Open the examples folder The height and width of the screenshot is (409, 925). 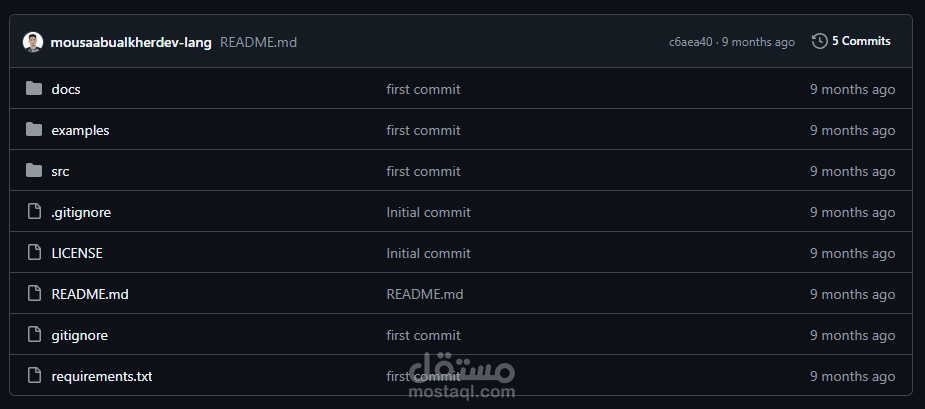tap(80, 130)
